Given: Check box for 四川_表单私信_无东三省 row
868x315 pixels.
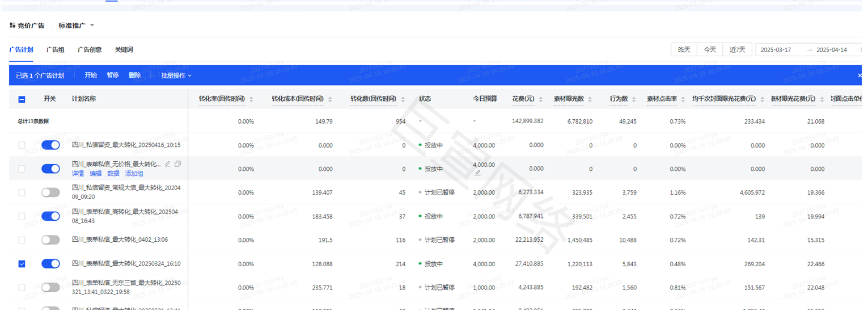Looking at the screenshot, I should pos(22,288).
